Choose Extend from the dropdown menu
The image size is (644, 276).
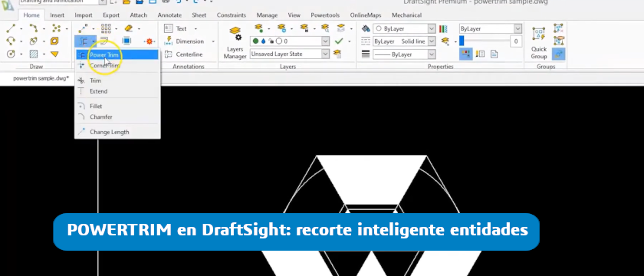117,91
